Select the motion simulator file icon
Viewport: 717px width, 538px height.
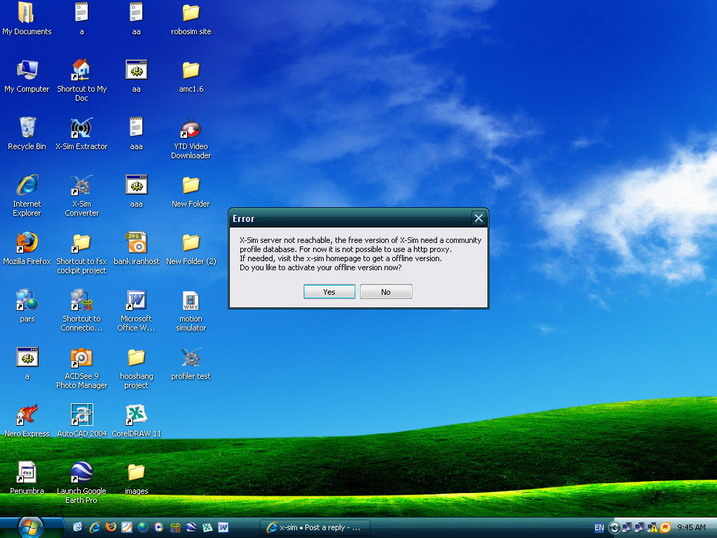click(190, 301)
